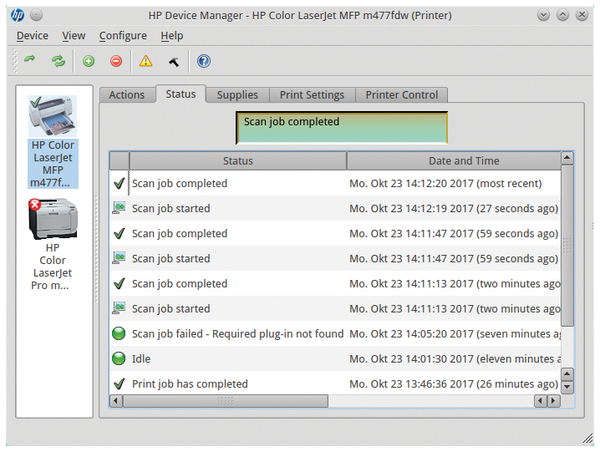Select the 'Print job has completed' row text
Image resolution: width=600 pixels, height=452 pixels.
(x=190, y=384)
